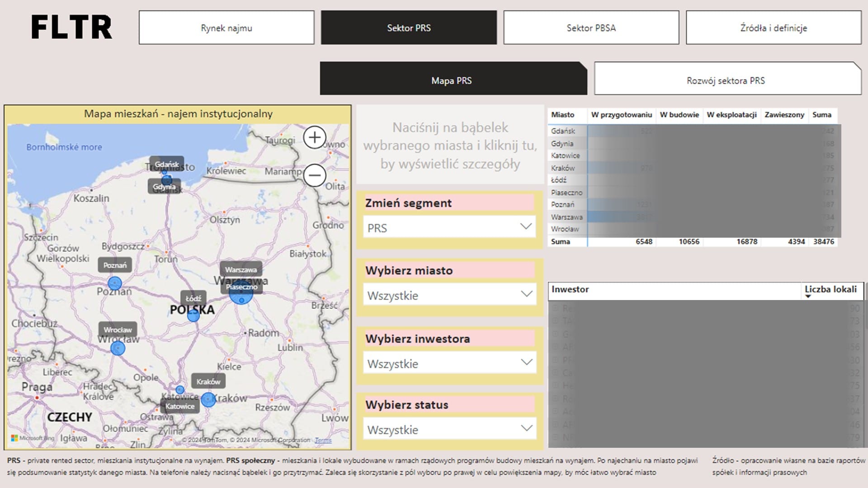Zoom in the map with plus icon
This screenshot has height=488, width=868.
315,137
